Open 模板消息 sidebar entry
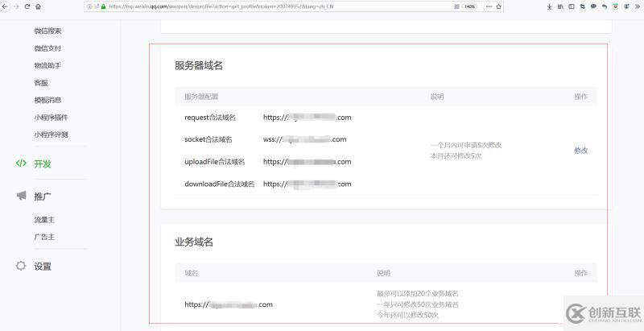The width and height of the screenshot is (644, 331). [x=47, y=100]
